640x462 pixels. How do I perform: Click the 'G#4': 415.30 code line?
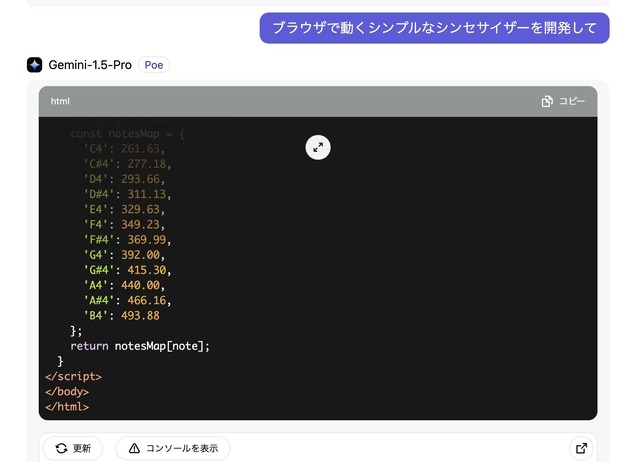[127, 270]
